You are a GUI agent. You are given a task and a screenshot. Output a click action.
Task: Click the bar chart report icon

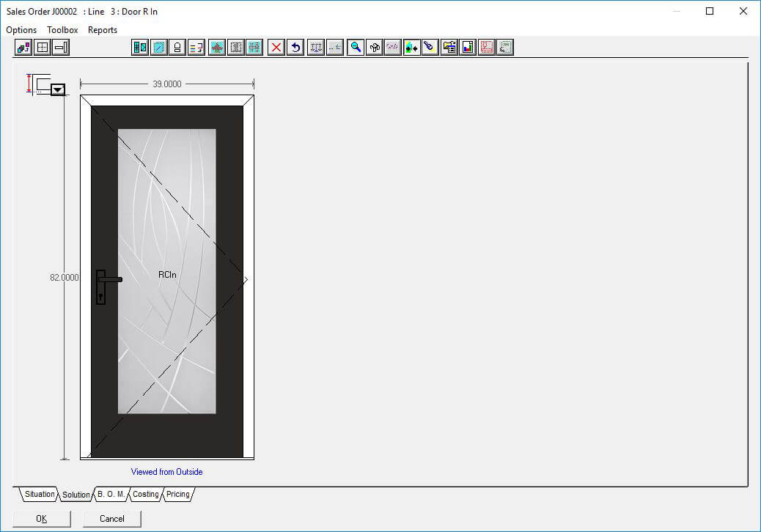(468, 48)
